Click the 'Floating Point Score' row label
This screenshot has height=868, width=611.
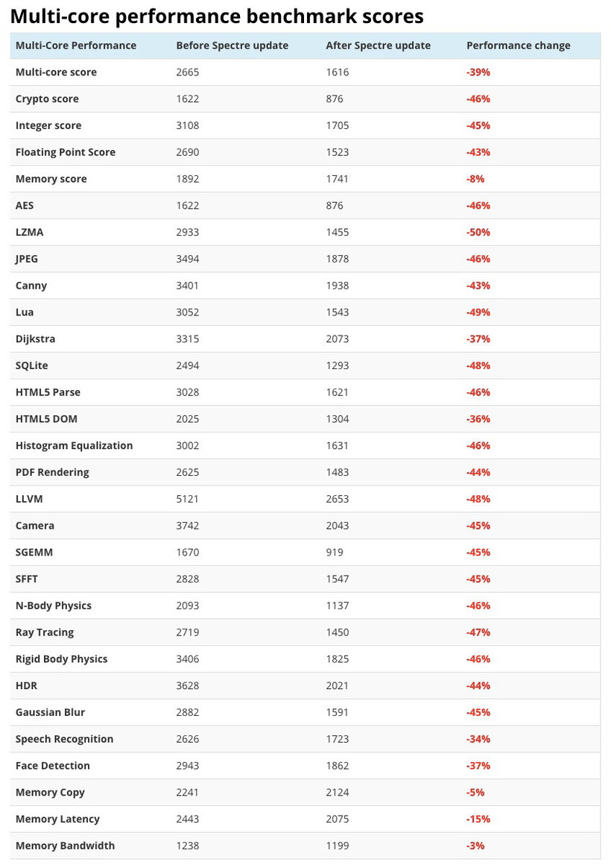coord(66,152)
